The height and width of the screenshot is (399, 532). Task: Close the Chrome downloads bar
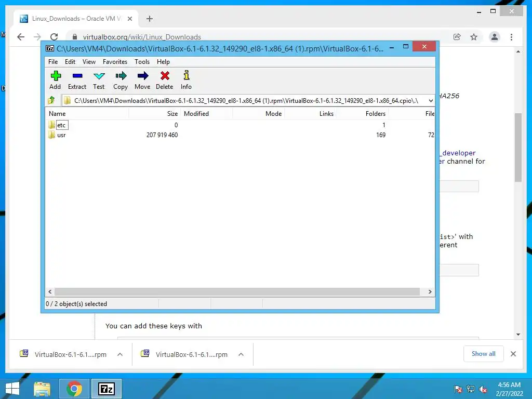click(513, 354)
